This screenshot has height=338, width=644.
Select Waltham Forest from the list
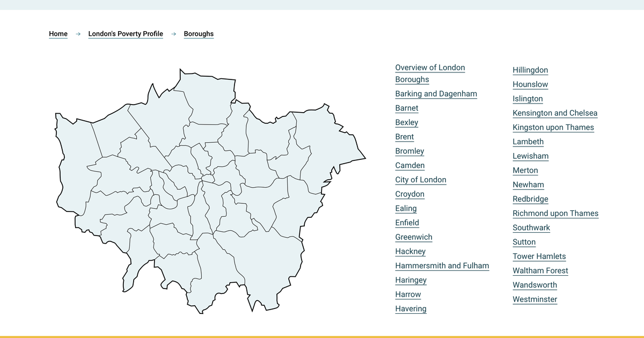[540, 270]
